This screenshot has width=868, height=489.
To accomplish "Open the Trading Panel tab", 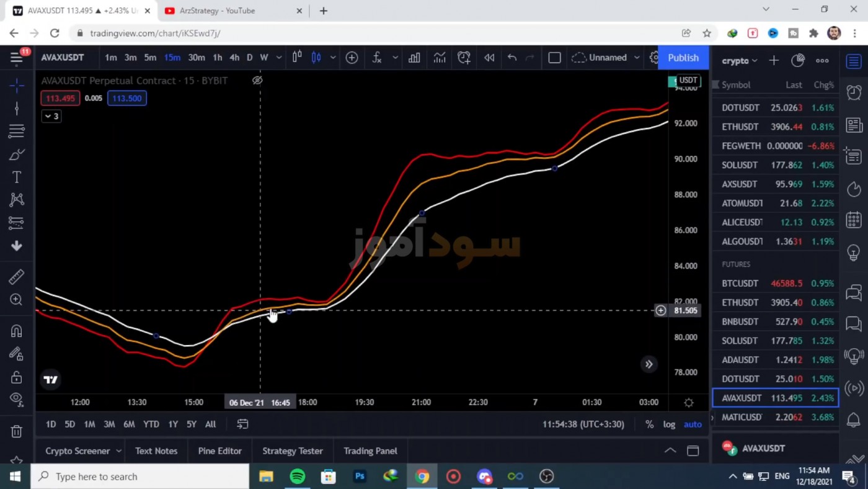I will pos(370,451).
